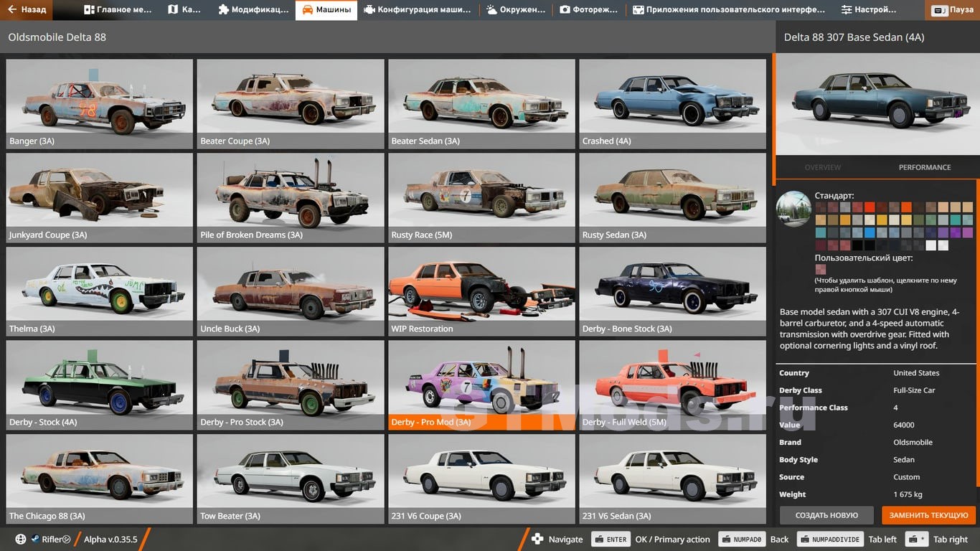The height and width of the screenshot is (551, 980).
Task: Select The Chicago 88 (3A) car
Action: [99, 479]
